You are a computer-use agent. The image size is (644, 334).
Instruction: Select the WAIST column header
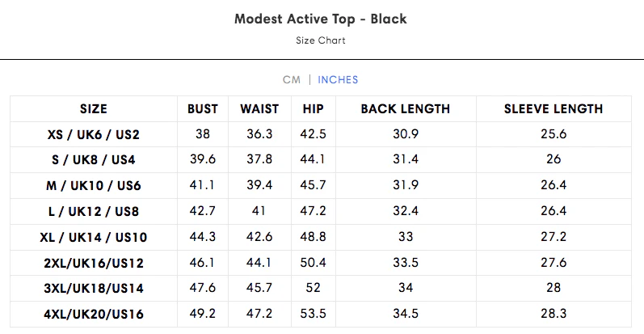tap(259, 109)
